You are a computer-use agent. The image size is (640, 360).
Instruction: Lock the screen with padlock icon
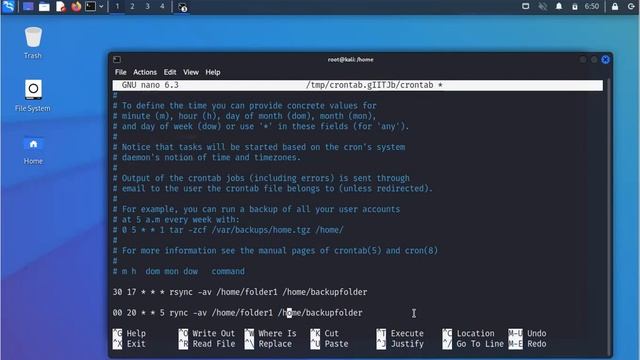[x=615, y=7]
